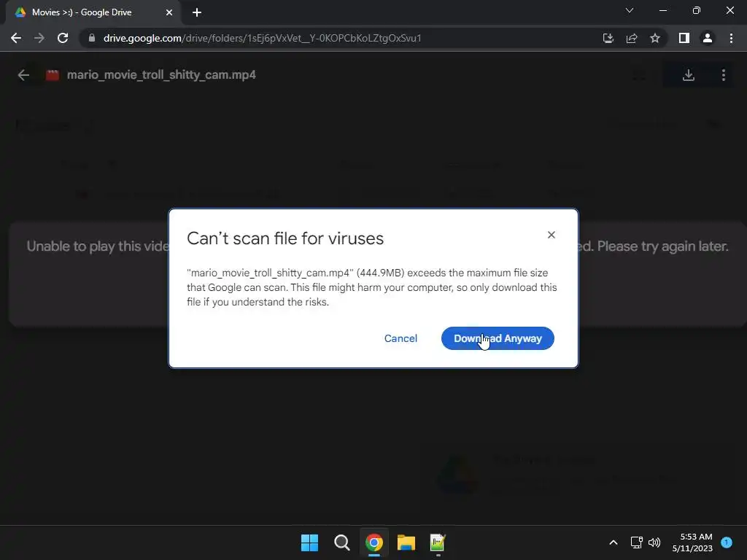Screen dimensions: 747x560
Task: Click the mario_movie_troll_shitty_cam.mp4 title
Action: point(161,75)
